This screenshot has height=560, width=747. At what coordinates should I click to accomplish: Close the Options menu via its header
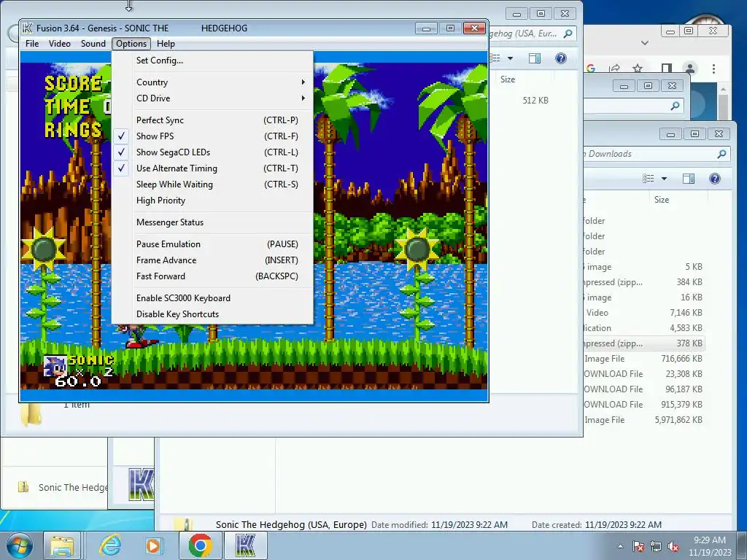[131, 43]
